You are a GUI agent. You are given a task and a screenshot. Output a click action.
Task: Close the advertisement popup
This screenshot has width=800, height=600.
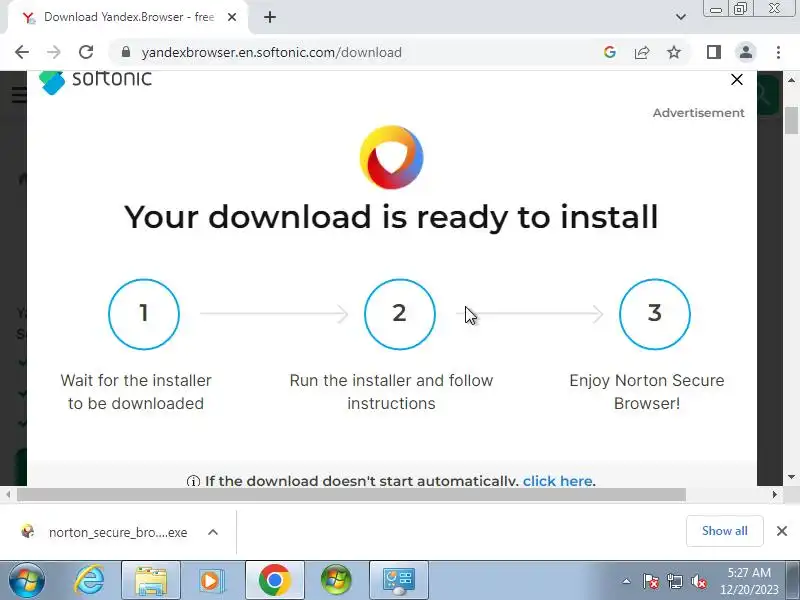[x=737, y=80]
